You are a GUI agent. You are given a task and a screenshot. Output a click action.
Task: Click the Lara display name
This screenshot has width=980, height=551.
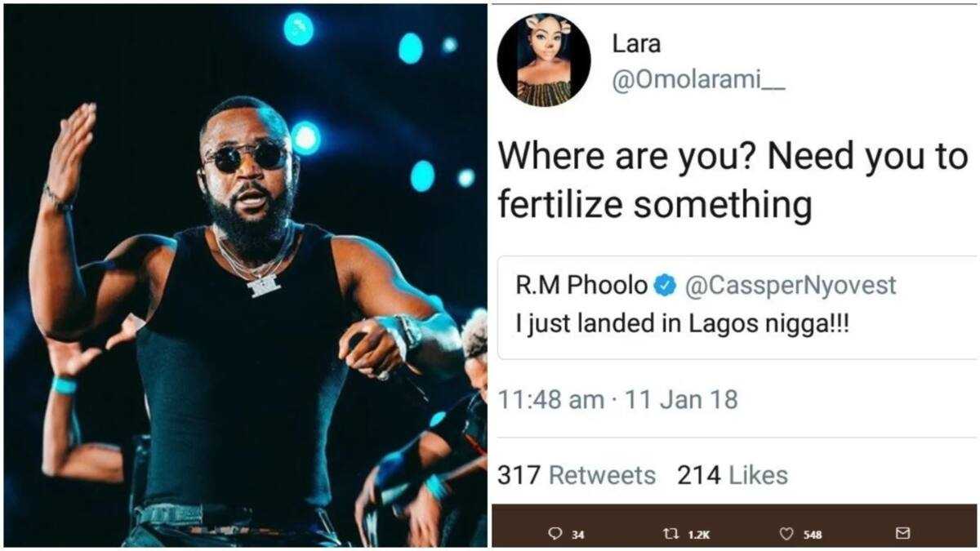click(x=635, y=45)
